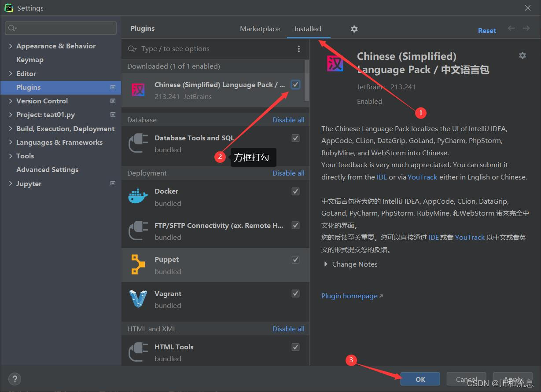Toggle the HTML Tools plugin checkbox
This screenshot has width=541, height=392.
[295, 347]
